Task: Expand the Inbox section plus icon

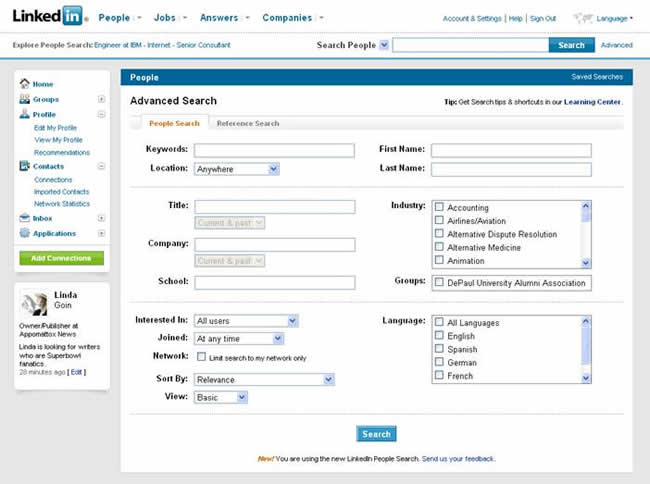Action: tap(101, 218)
